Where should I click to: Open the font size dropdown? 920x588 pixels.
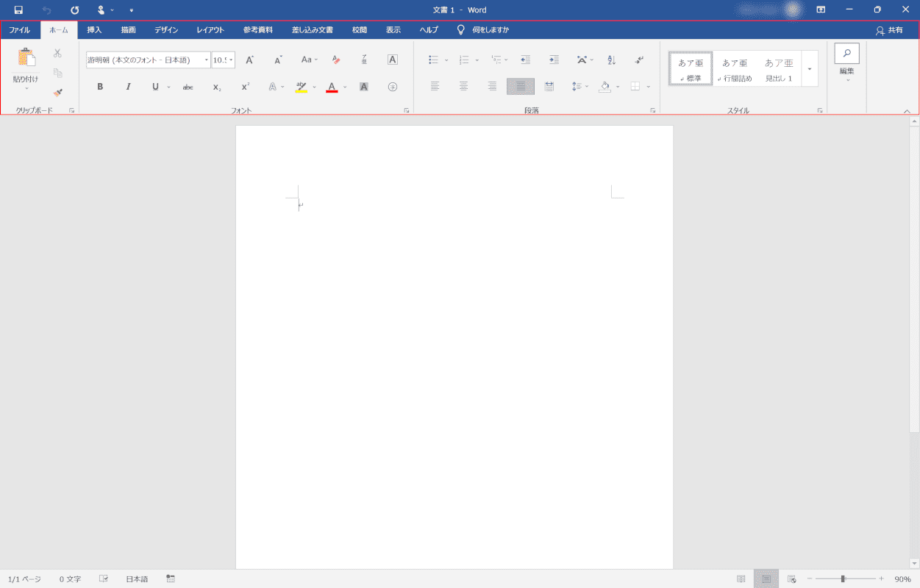[231, 60]
